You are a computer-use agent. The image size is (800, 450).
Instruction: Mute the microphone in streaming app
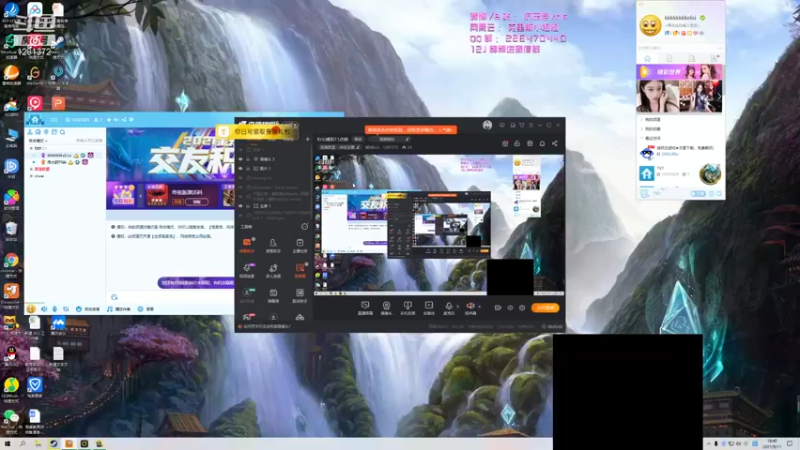[x=448, y=307]
